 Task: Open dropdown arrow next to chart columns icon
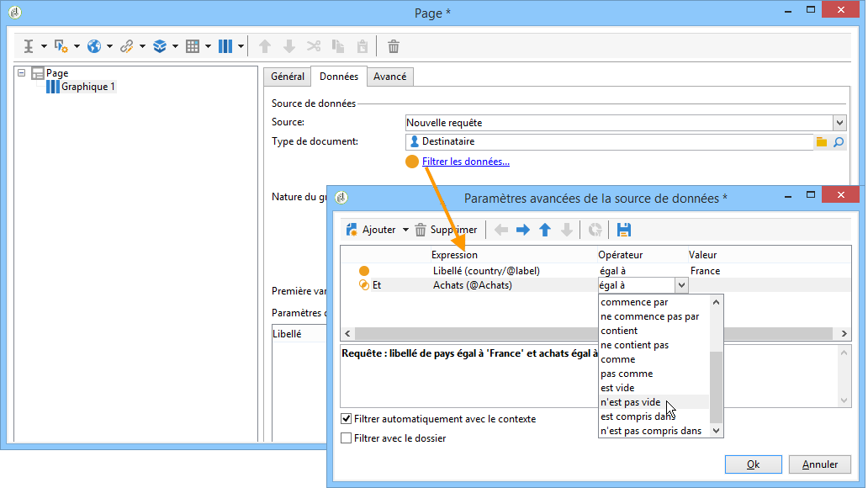[x=241, y=46]
